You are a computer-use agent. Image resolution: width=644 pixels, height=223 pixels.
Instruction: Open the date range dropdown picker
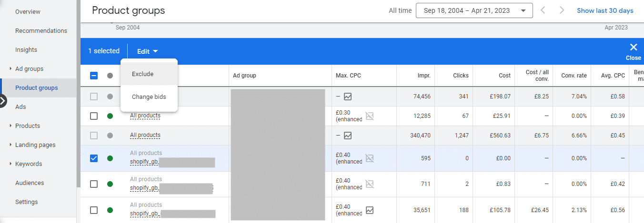pyautogui.click(x=474, y=10)
